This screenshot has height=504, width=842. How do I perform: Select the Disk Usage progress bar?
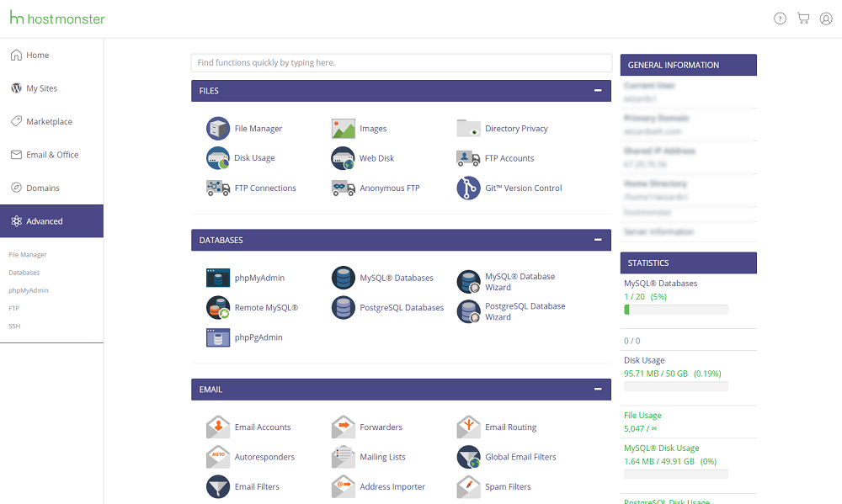click(x=675, y=386)
